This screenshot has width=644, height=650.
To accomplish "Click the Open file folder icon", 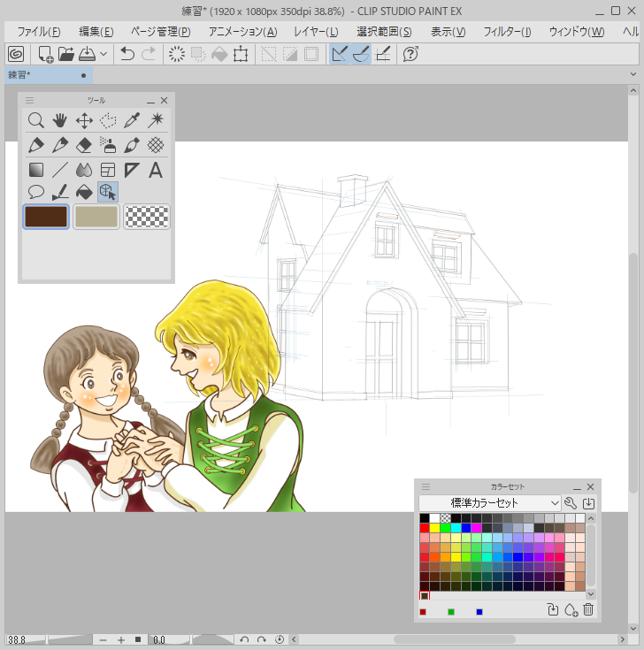I will pyautogui.click(x=66, y=54).
